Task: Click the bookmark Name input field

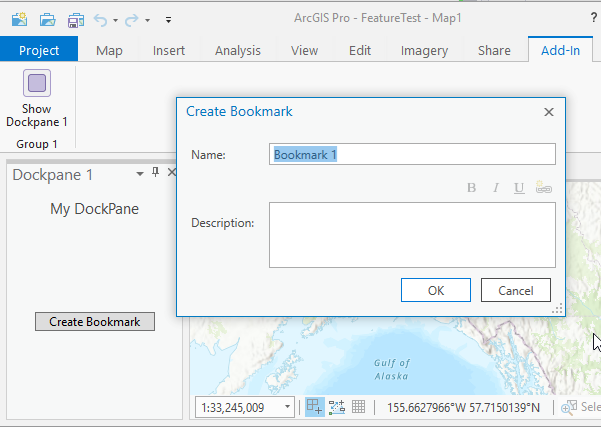Action: [x=412, y=154]
